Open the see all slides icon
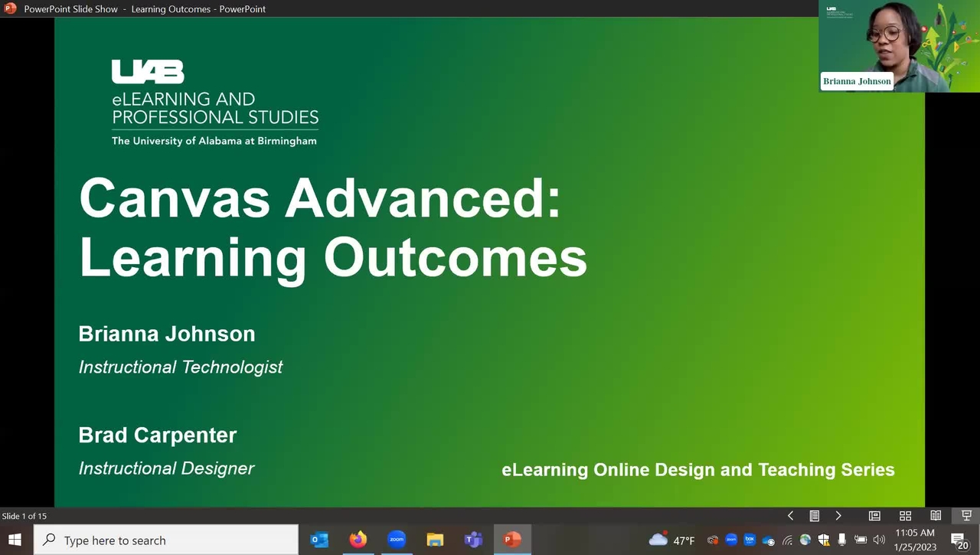 pos(815,516)
